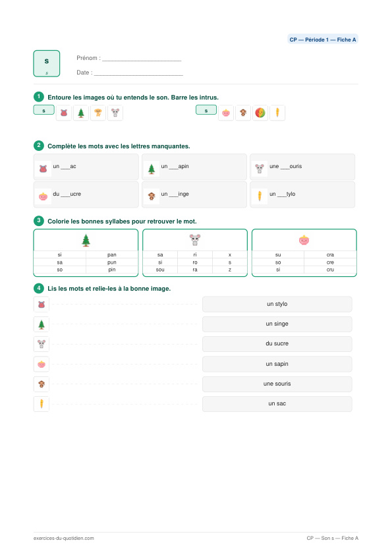Screen dimensions: 392x555
Task: Select the mouse picture above the 'sa ri x' table
Action: [195, 240]
